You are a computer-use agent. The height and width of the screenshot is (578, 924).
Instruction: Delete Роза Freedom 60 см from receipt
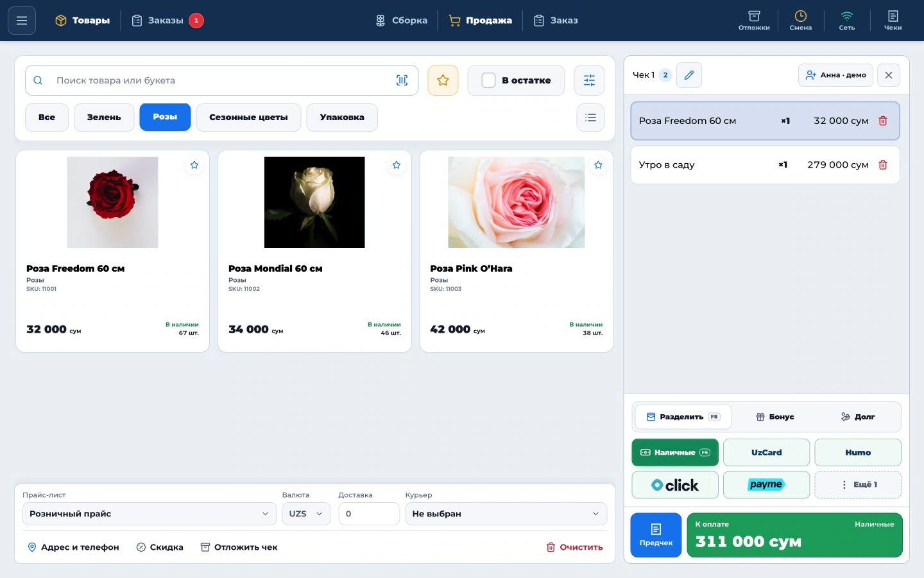coord(883,121)
